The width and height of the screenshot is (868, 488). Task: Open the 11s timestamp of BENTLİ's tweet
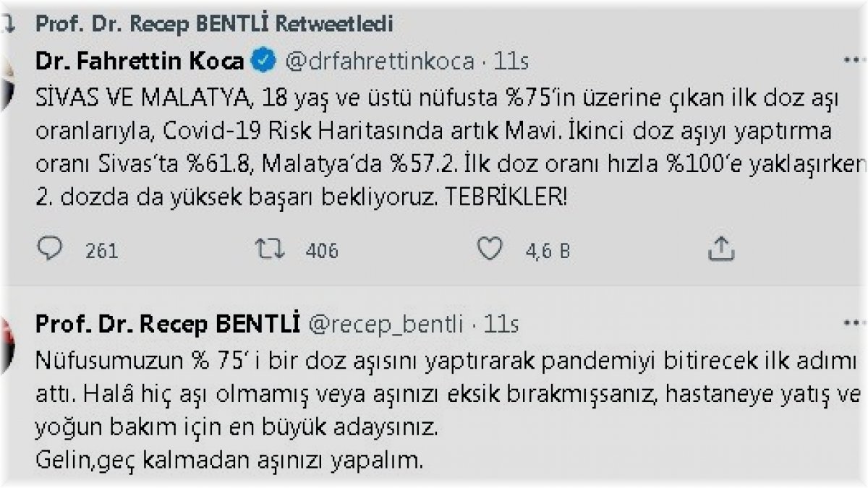coord(502,325)
